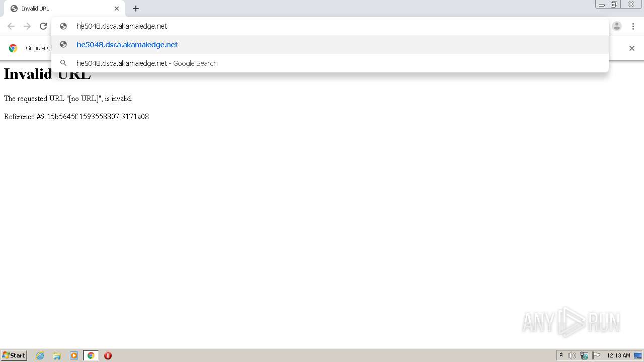Switch to Chrome taskbar button
The width and height of the screenshot is (644, 362).
tap(91, 355)
